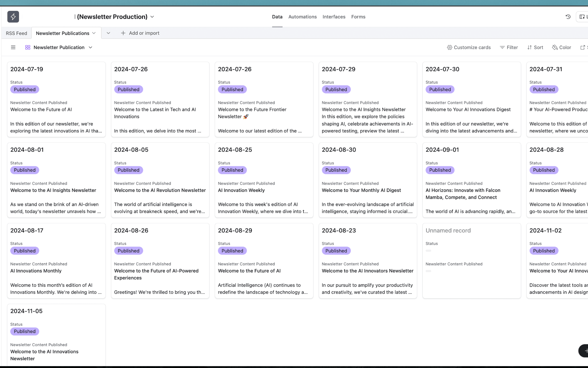Click the Published tag on 2024-11-05 card
Image resolution: width=588 pixels, height=368 pixels.
pos(24,331)
